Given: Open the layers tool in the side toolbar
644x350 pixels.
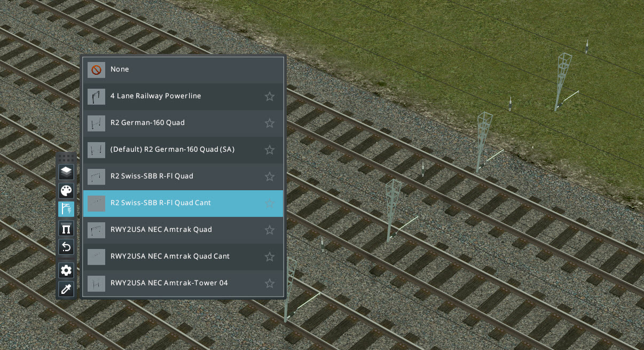Looking at the screenshot, I should click(x=66, y=172).
